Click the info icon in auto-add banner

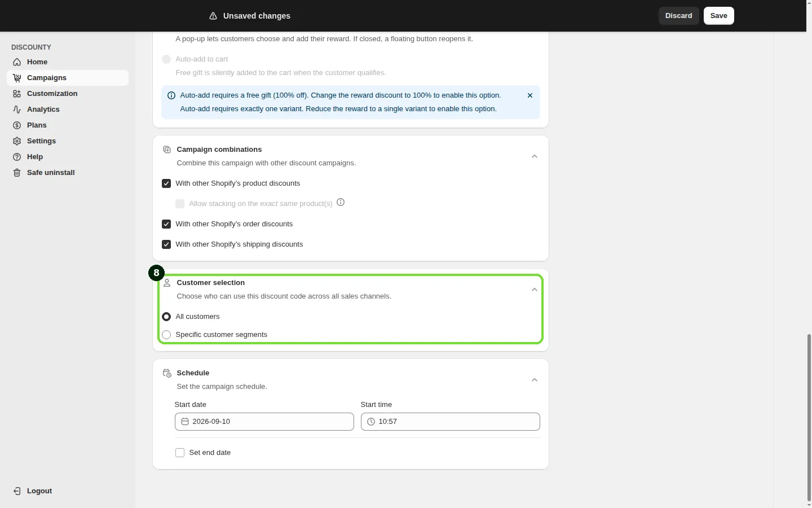pyautogui.click(x=171, y=95)
